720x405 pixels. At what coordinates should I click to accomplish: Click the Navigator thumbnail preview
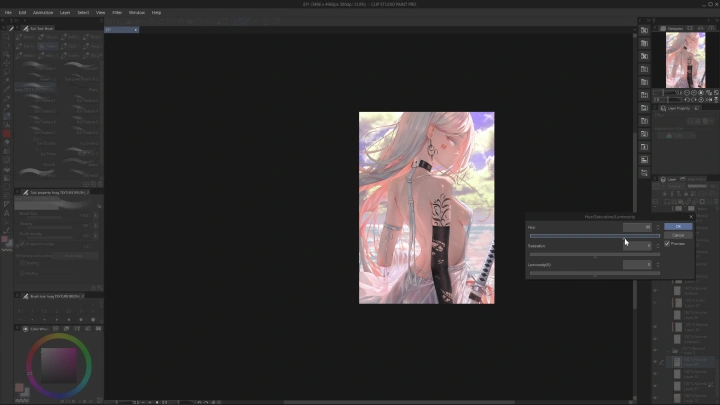(x=686, y=60)
